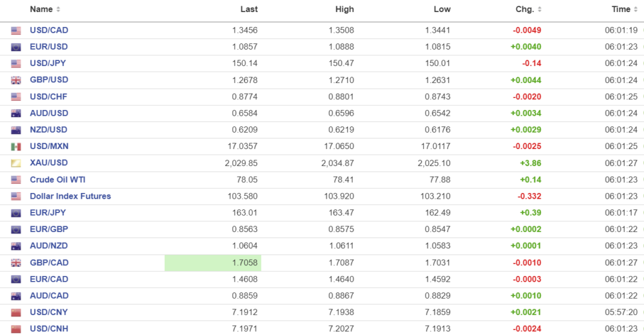
Task: Click the highlighted green GBP/CAD last price cell
Action: [213, 263]
